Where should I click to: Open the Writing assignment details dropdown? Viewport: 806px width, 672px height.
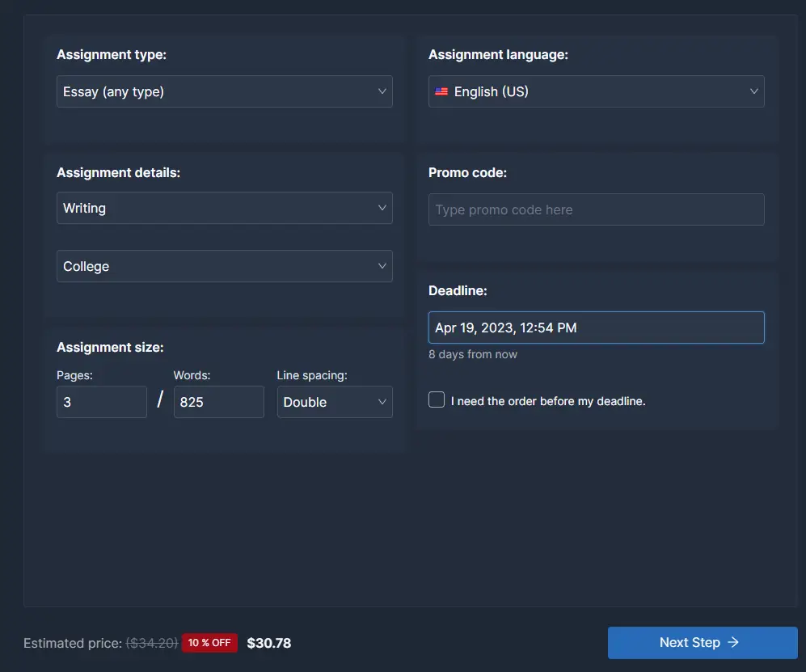(224, 208)
